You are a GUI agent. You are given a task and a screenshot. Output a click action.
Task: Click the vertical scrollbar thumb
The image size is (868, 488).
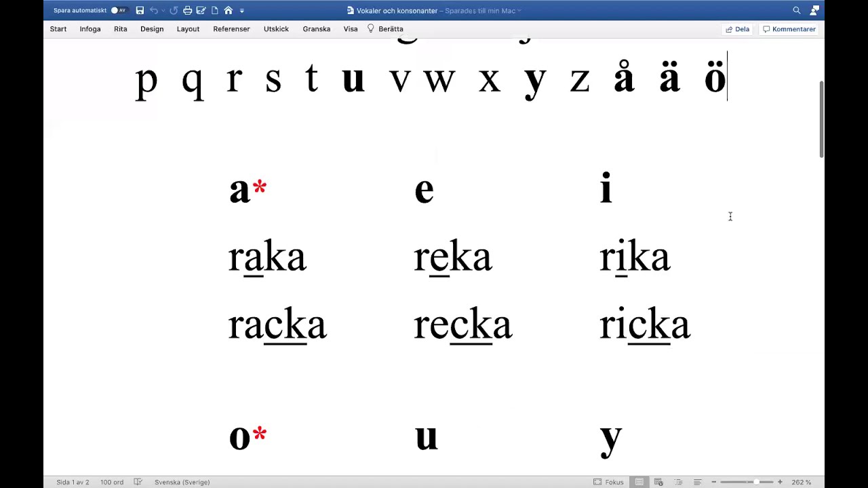(x=822, y=119)
